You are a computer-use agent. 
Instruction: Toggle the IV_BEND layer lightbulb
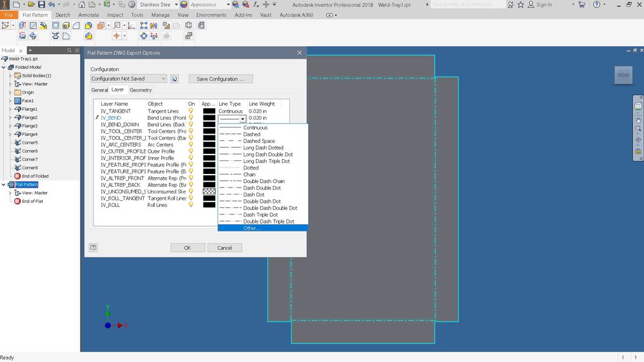pyautogui.click(x=191, y=118)
